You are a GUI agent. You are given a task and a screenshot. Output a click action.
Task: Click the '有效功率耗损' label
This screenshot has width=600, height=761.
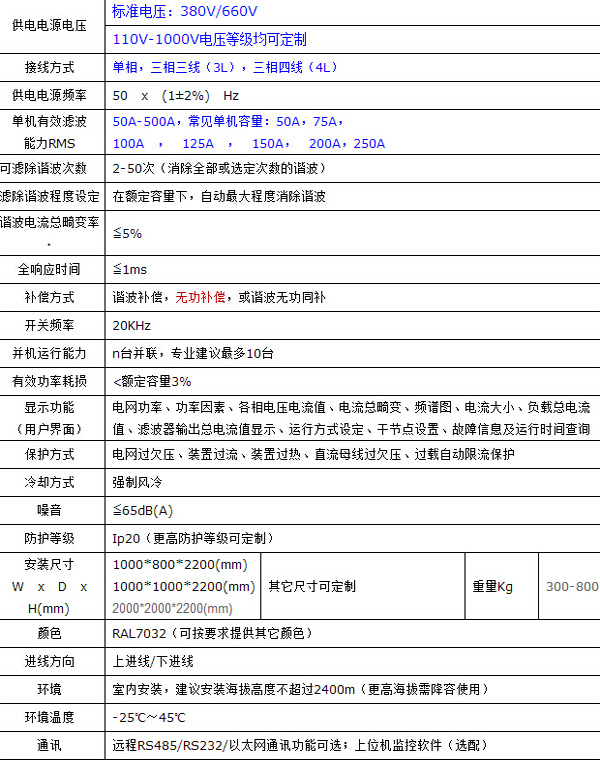49,381
